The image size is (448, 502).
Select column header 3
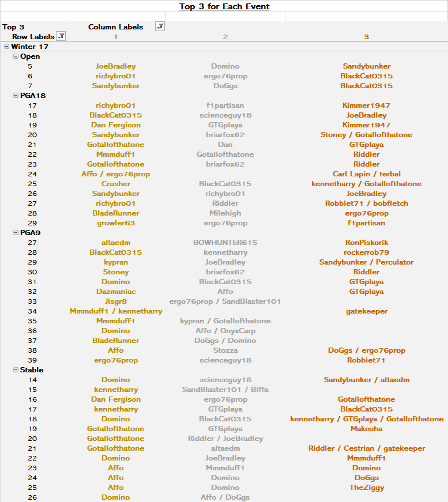click(x=366, y=37)
